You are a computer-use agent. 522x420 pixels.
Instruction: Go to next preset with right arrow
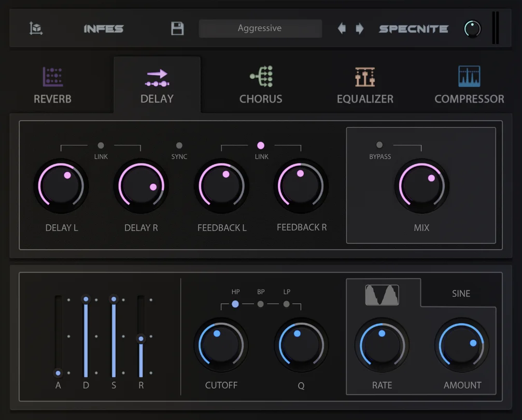pos(360,28)
